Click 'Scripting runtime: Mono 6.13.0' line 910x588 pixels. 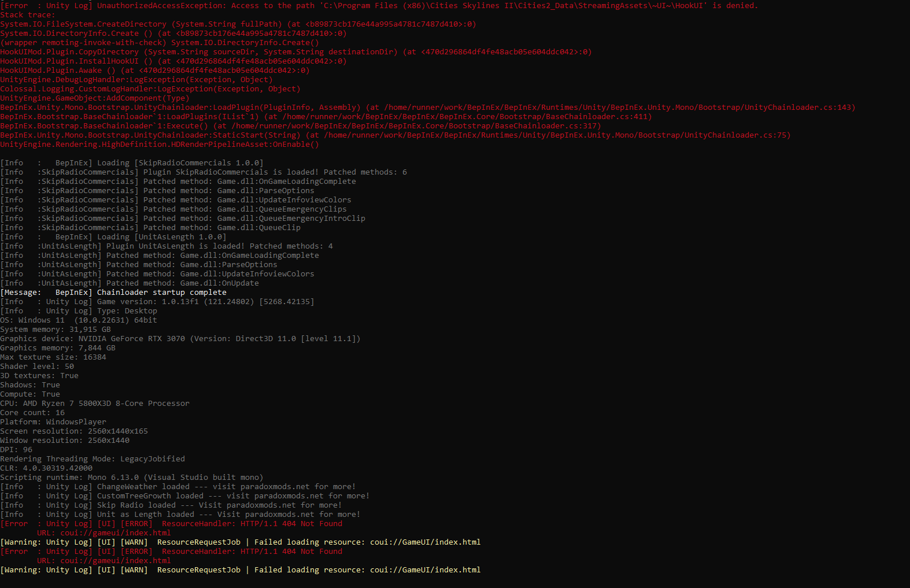click(132, 478)
